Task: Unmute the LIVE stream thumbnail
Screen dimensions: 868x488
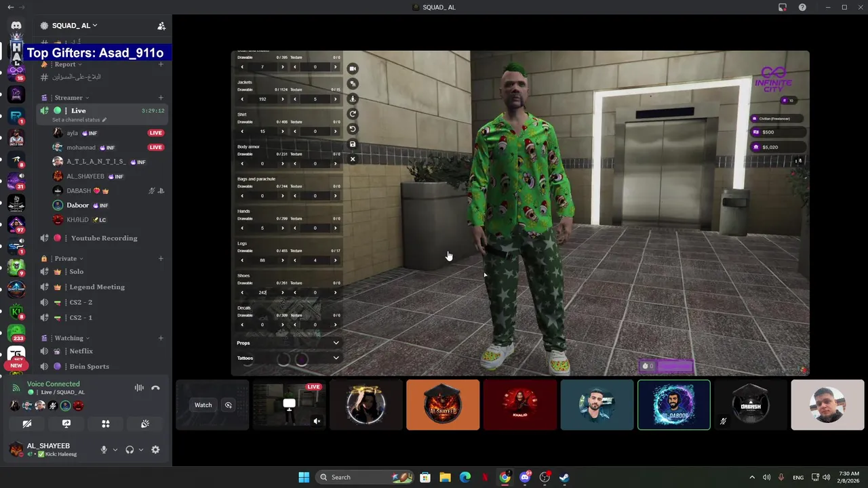Action: (317, 421)
